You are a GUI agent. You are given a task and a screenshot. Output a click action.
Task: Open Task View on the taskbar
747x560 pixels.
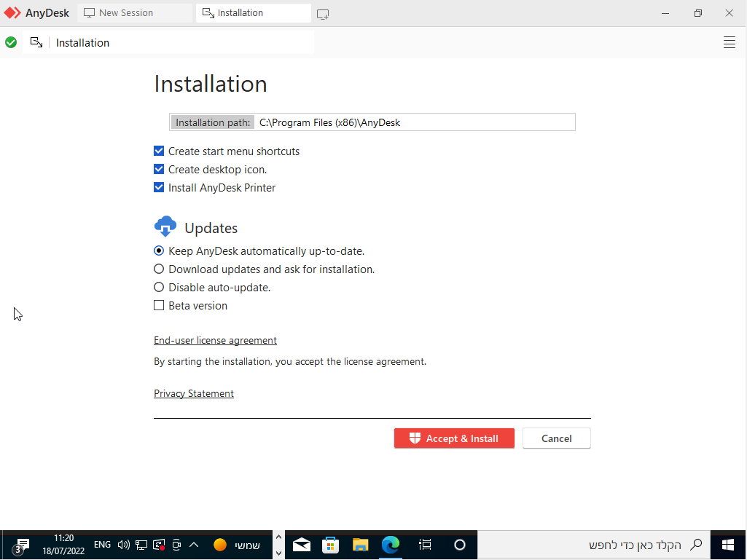pyautogui.click(x=425, y=545)
